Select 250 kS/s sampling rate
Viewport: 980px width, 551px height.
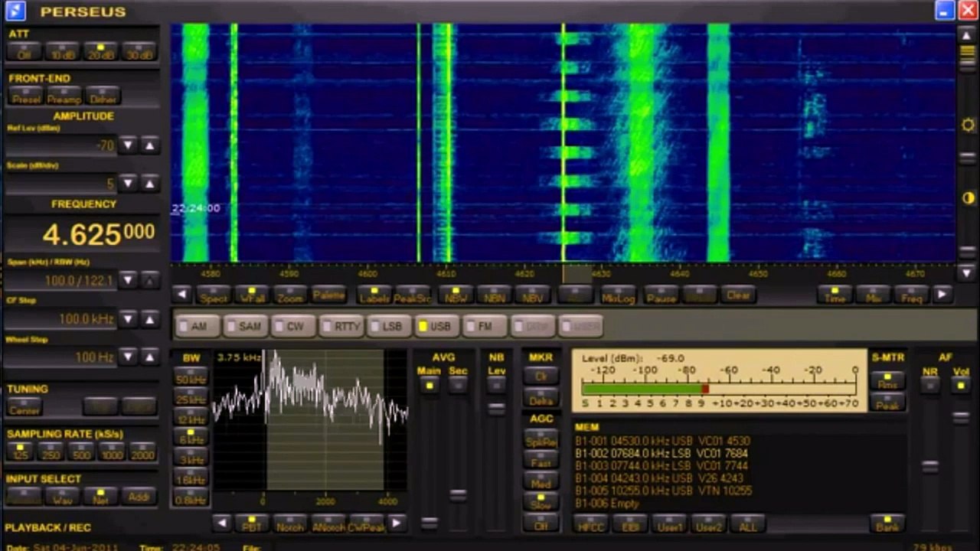[x=50, y=452]
